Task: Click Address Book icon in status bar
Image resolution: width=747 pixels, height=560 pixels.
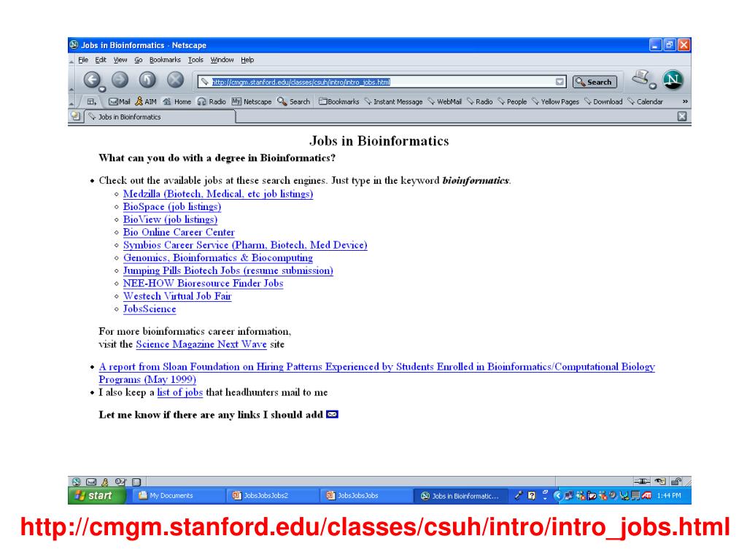Action: 120,482
